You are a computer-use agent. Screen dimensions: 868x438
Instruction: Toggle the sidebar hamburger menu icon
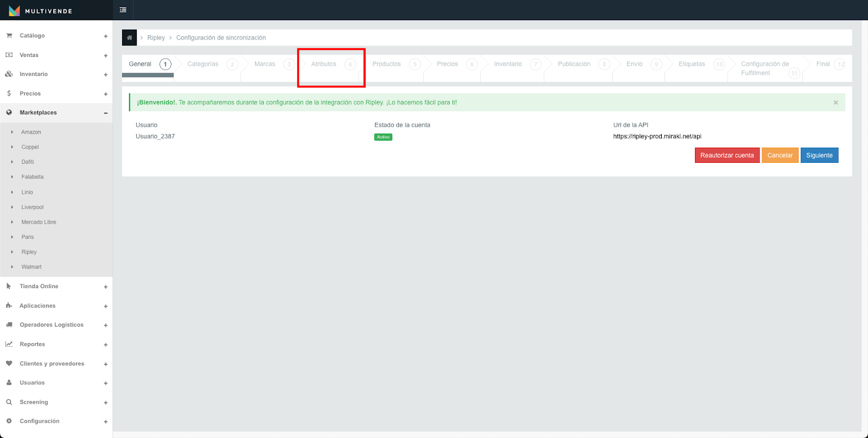click(x=123, y=10)
